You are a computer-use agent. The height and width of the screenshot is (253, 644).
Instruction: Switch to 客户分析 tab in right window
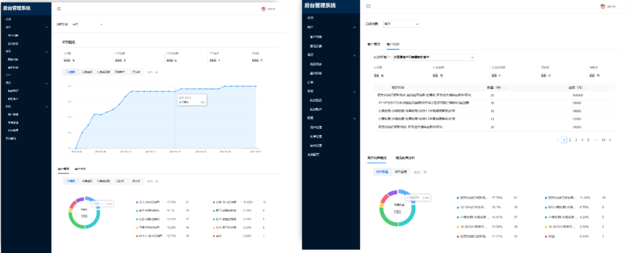tap(393, 43)
